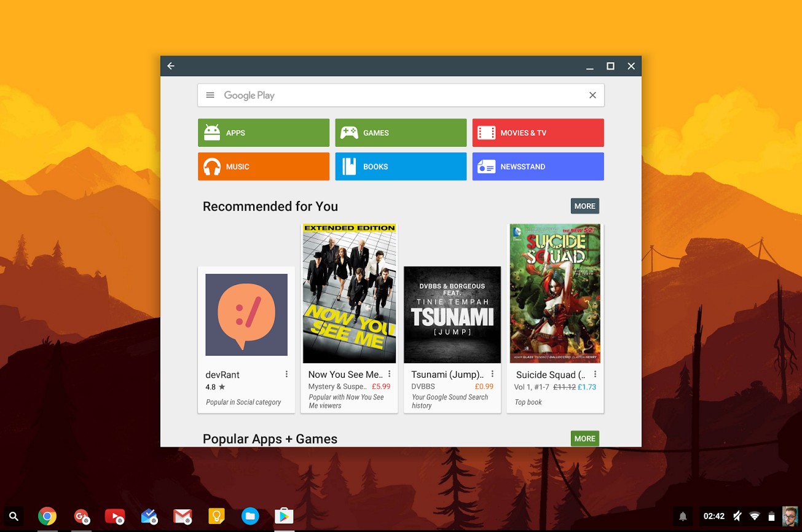Open overflow menu on devRant card
Screen dimensions: 802x532
tap(286, 374)
